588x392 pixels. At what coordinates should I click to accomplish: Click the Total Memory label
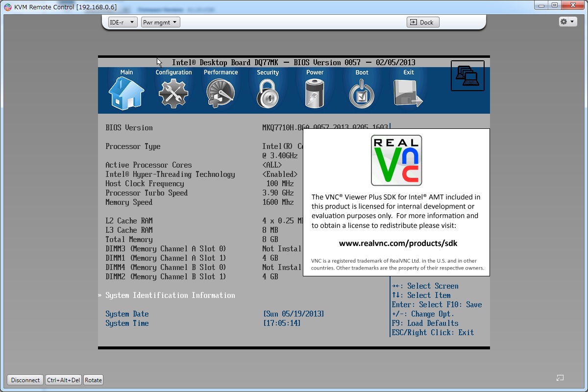point(129,239)
